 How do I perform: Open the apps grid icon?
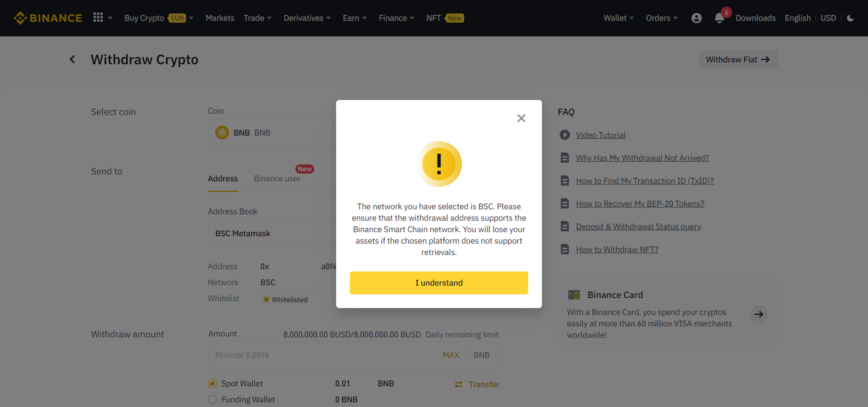pyautogui.click(x=98, y=17)
